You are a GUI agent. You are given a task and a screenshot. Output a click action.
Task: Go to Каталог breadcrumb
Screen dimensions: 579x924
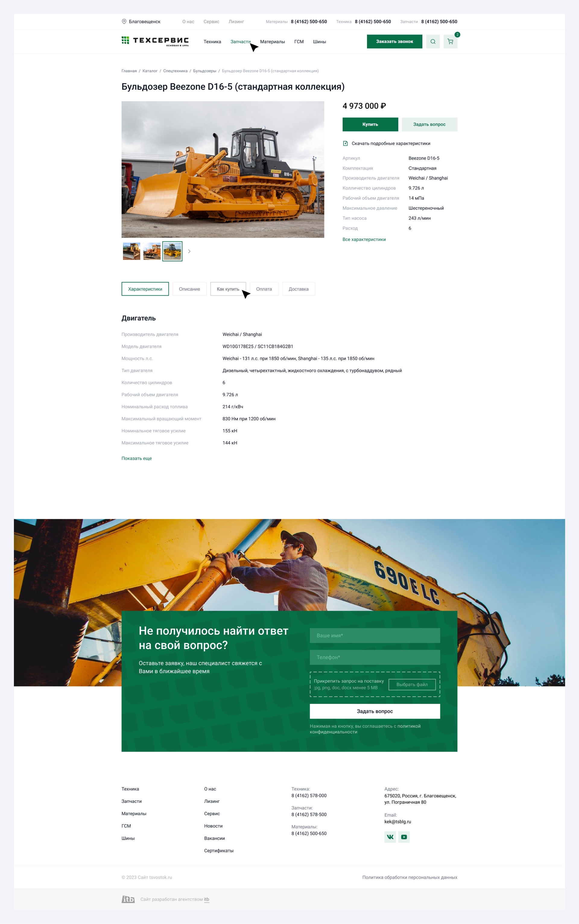coord(150,71)
